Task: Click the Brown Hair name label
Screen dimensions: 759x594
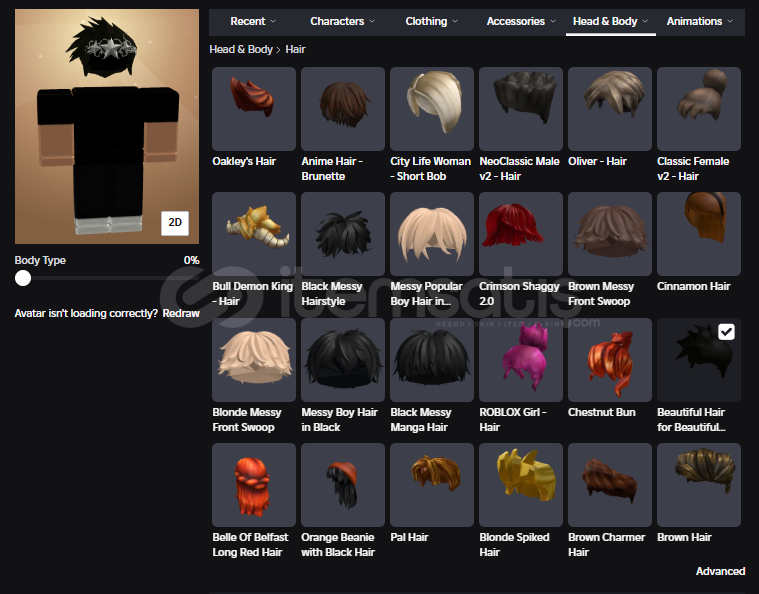Action: click(x=684, y=537)
